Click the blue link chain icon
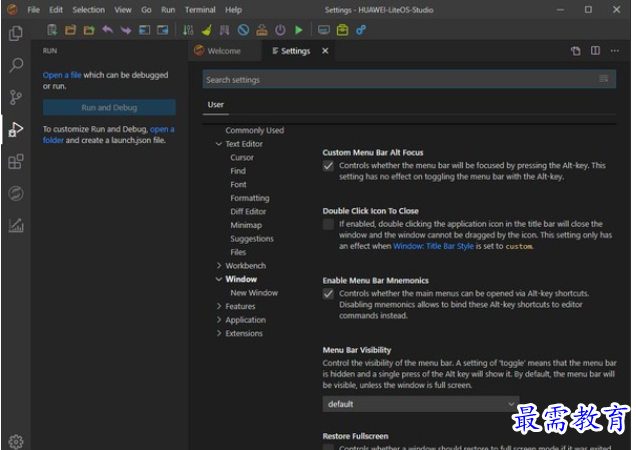This screenshot has height=450, width=636. pos(361,30)
